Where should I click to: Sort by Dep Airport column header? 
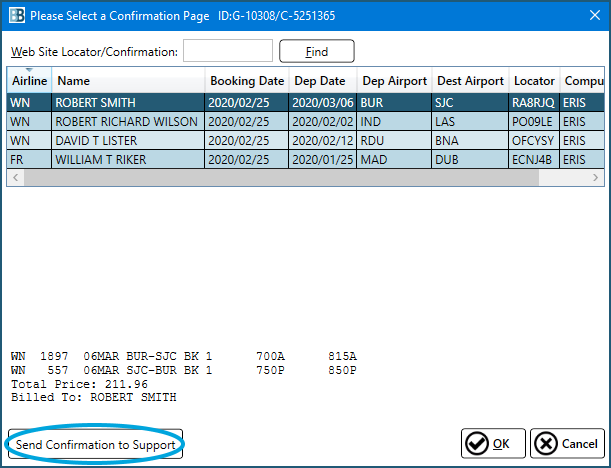394,81
